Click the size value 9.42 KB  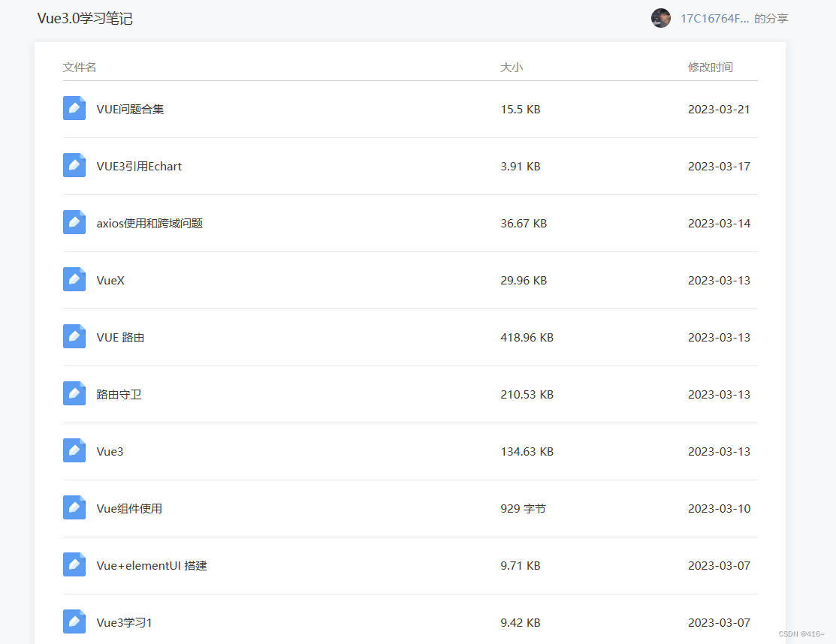tap(521, 622)
